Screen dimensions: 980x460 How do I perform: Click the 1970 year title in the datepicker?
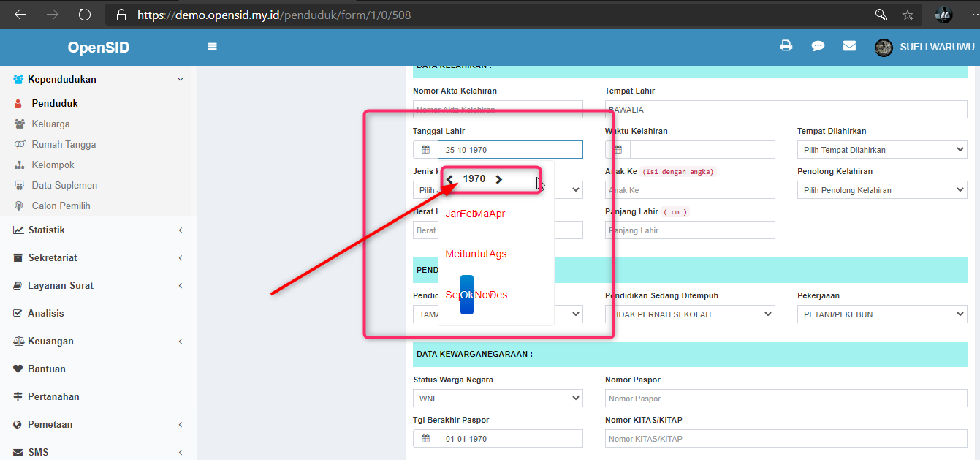(474, 179)
